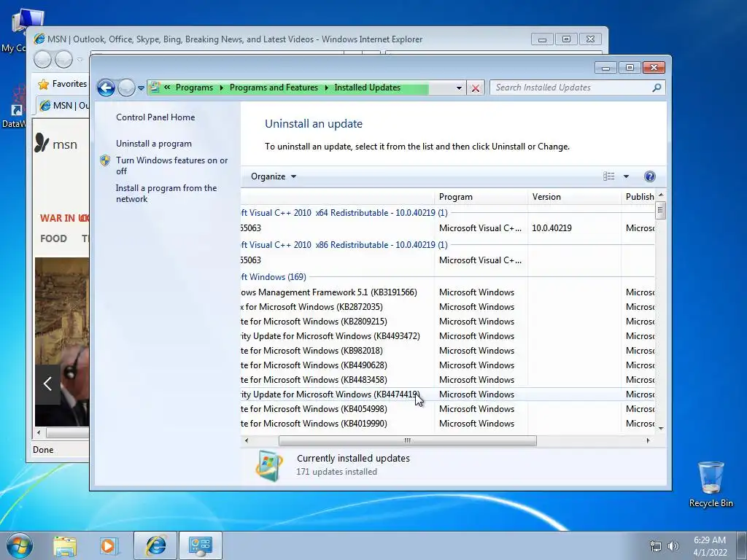This screenshot has height=560, width=747.
Task: Click Installed Updates breadcrumb
Action: click(368, 87)
